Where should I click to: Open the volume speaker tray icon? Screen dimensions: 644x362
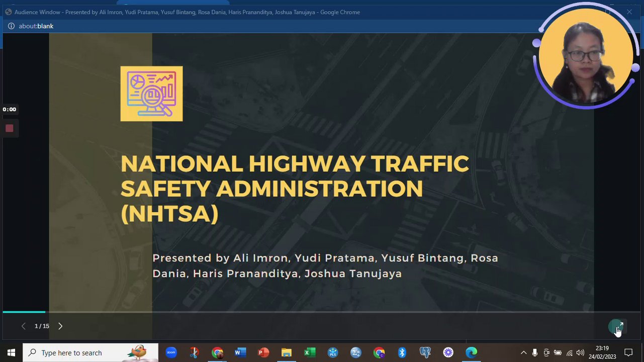click(x=581, y=353)
